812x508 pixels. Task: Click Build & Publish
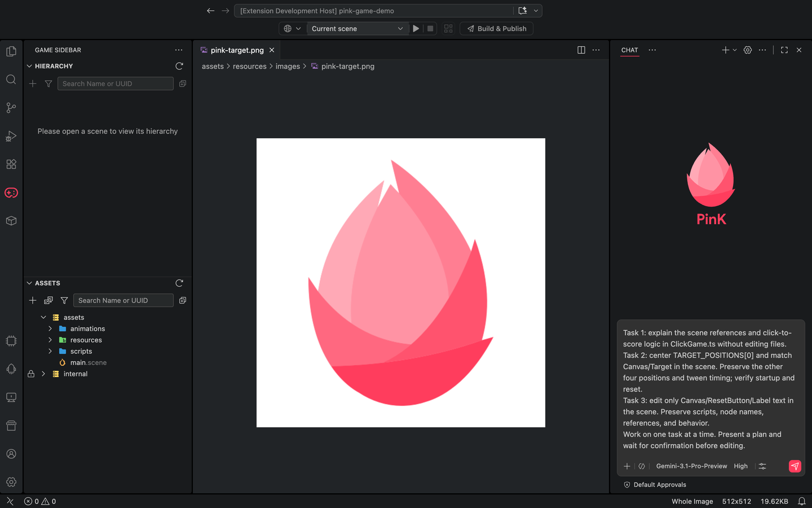coord(497,29)
